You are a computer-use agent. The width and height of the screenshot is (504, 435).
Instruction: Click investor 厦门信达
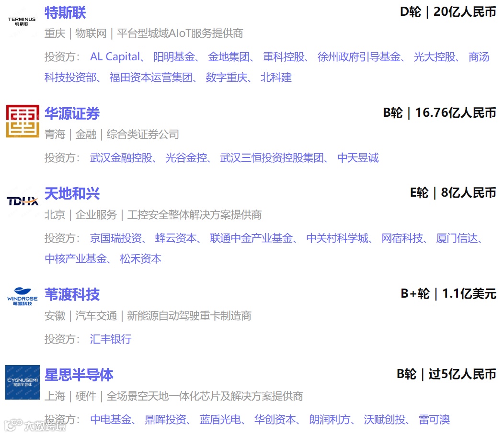point(457,238)
